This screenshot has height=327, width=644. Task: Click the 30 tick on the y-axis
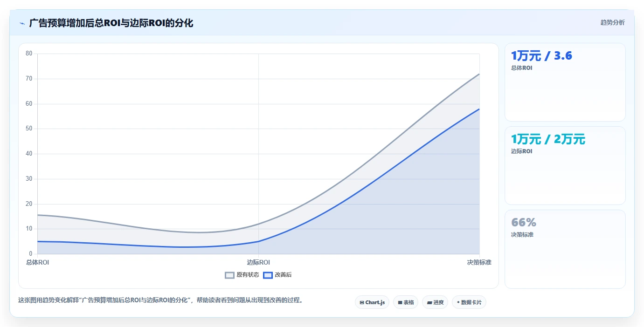29,179
